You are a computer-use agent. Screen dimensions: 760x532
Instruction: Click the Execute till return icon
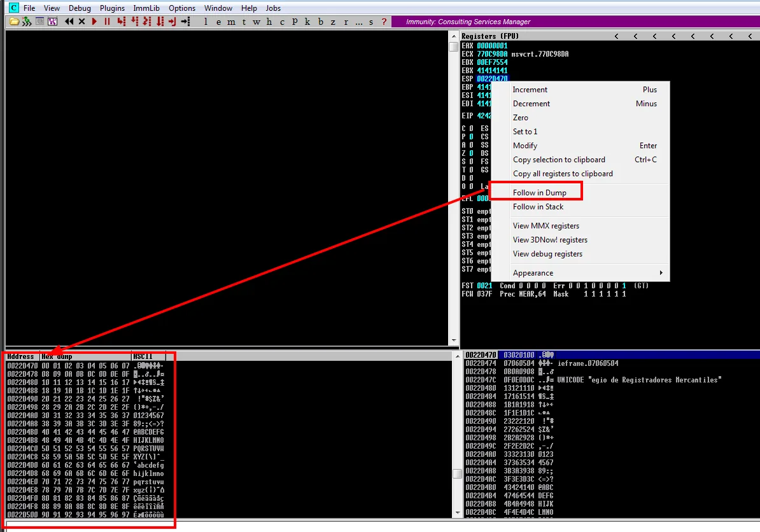(172, 22)
